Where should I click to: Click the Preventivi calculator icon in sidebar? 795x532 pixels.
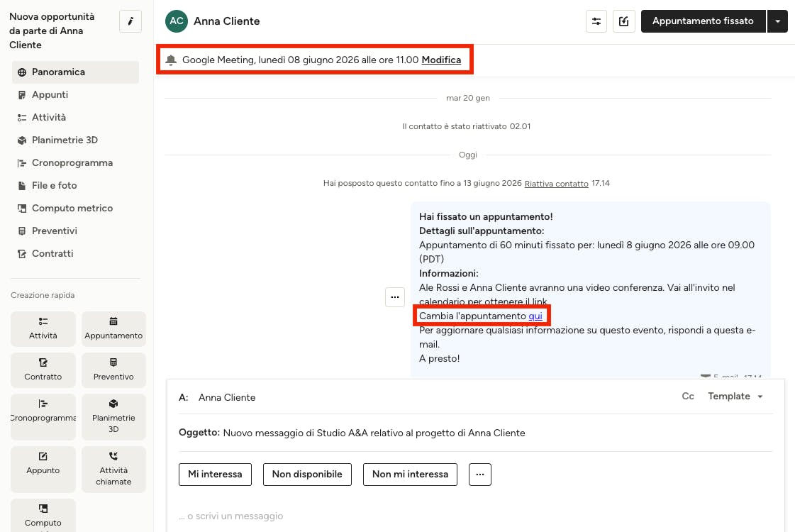pos(22,231)
